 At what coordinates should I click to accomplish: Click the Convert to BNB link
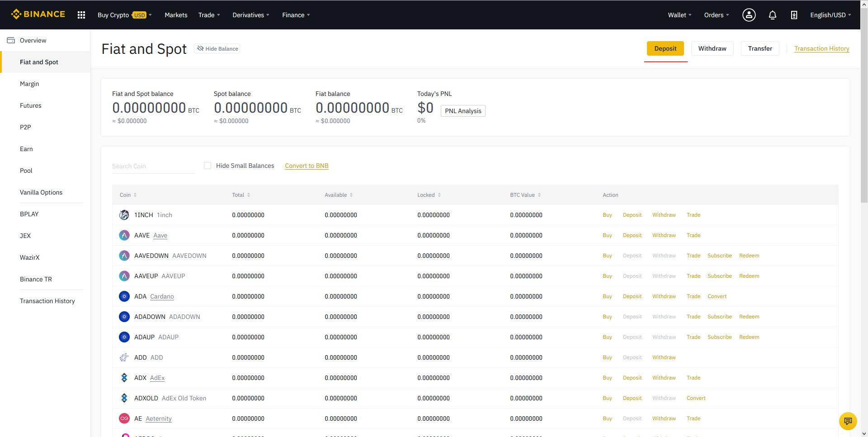307,166
